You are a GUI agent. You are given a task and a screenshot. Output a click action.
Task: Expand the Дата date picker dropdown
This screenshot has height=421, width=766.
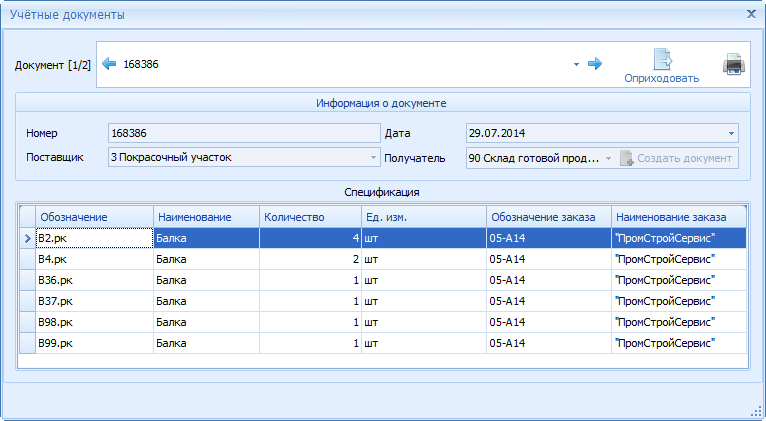coord(731,133)
